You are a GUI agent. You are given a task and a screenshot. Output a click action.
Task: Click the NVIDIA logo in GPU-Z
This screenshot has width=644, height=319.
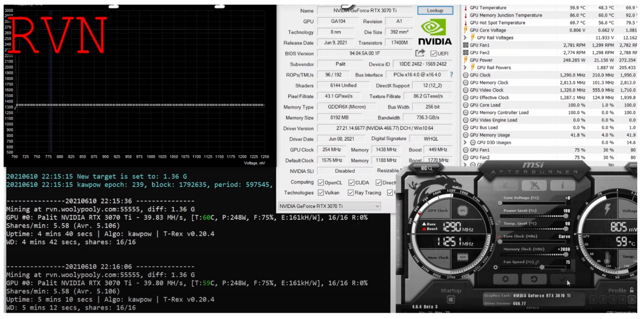click(x=434, y=32)
